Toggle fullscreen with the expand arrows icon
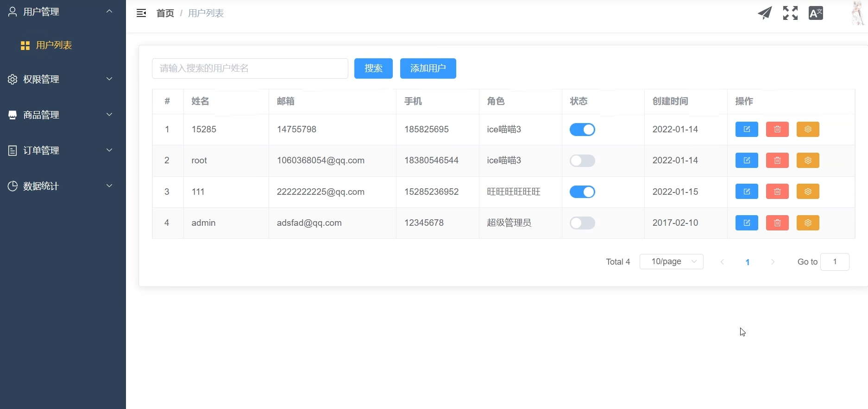 (790, 13)
